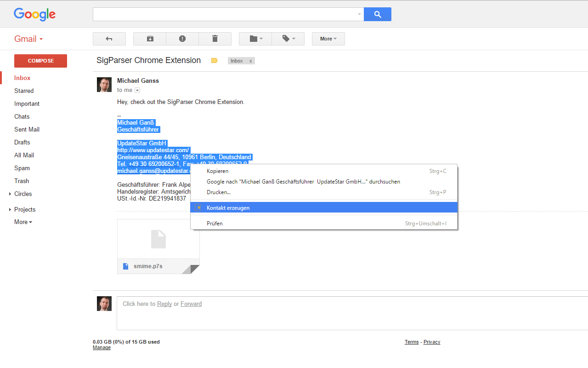The image size is (588, 368).
Task: Run a search with the magnifier button
Action: pyautogui.click(x=377, y=14)
